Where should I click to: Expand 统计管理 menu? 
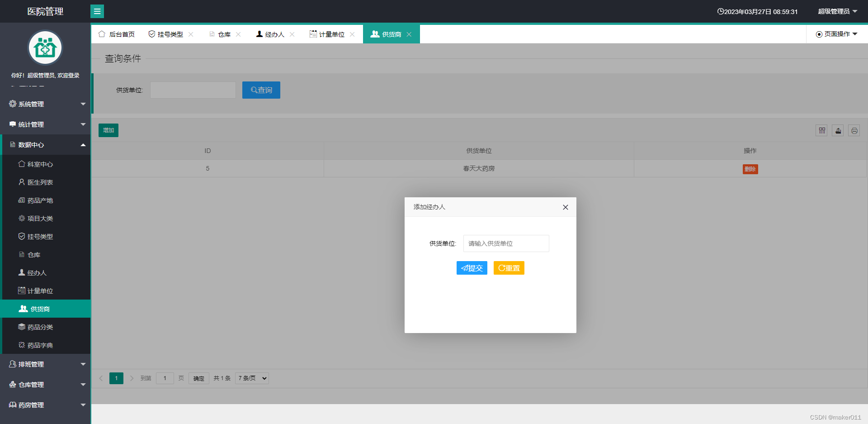click(45, 124)
